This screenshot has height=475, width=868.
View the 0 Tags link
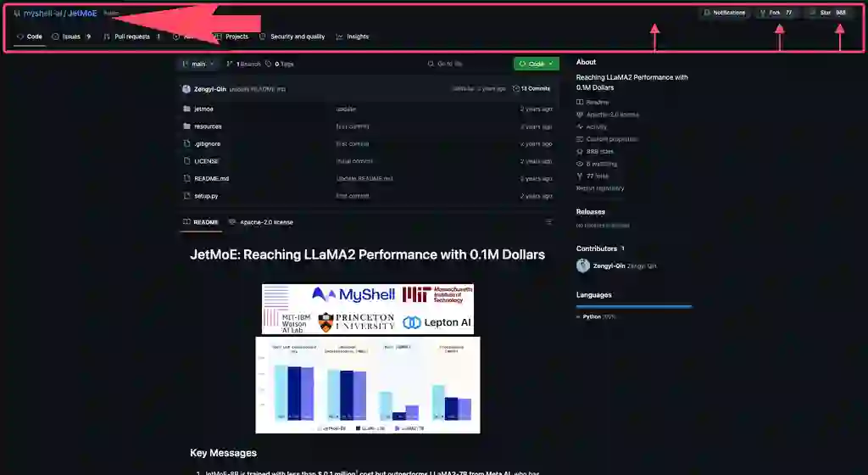click(x=280, y=64)
